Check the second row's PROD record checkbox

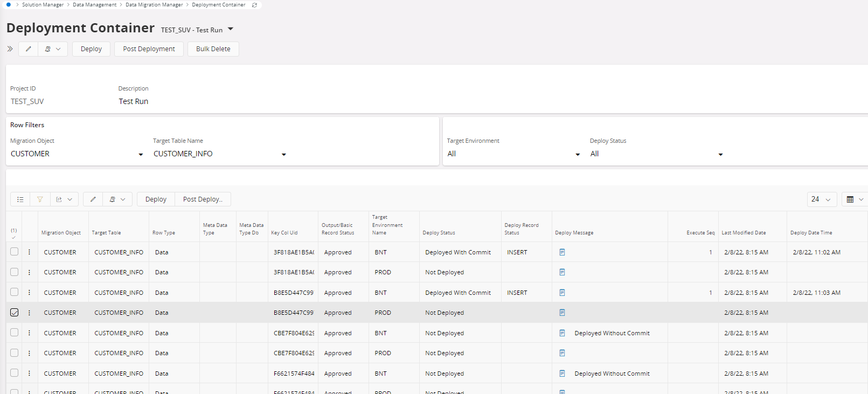15,272
